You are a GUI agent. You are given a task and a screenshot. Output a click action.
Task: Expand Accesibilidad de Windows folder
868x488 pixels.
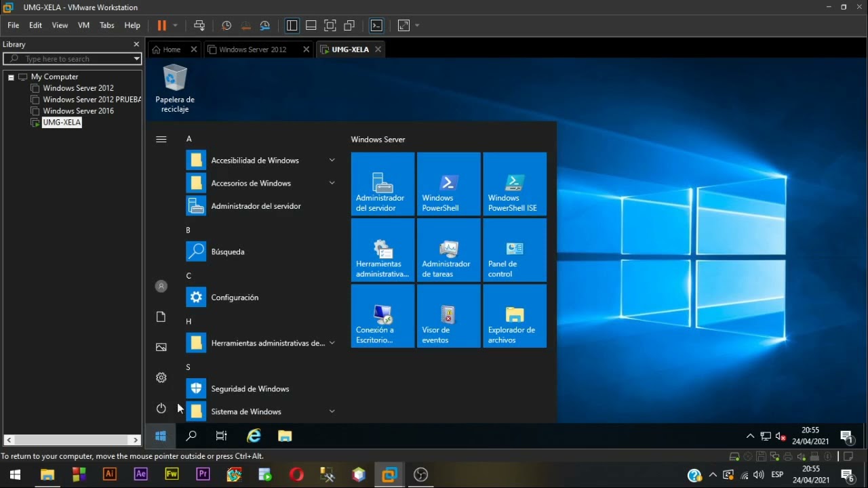[x=260, y=161]
